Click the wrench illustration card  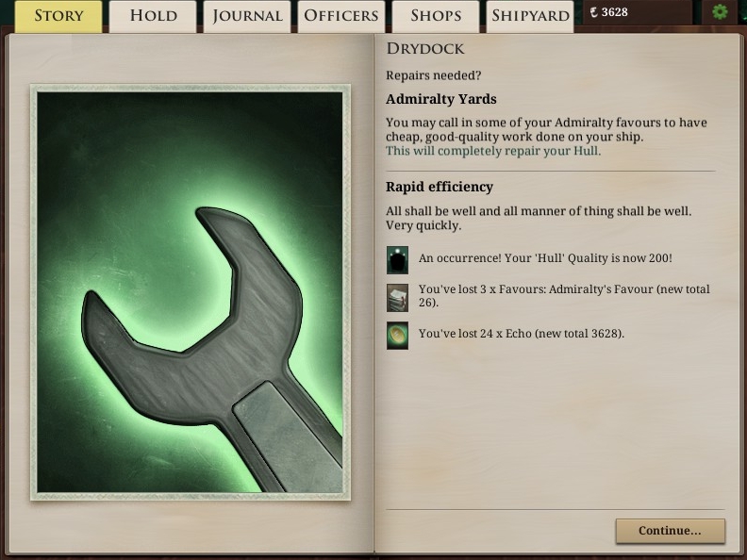click(191, 292)
